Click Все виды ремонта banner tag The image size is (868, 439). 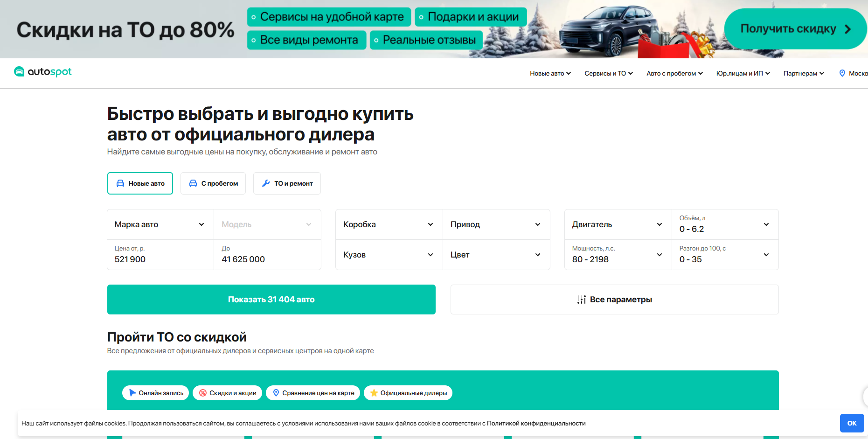point(306,40)
